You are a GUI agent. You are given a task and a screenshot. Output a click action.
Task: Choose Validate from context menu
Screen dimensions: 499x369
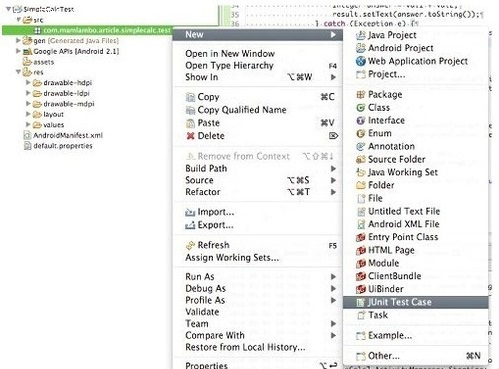pyautogui.click(x=202, y=312)
